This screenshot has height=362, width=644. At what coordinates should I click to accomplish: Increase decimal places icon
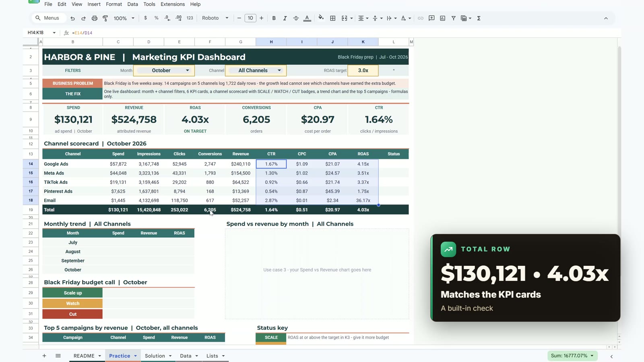tap(179, 18)
